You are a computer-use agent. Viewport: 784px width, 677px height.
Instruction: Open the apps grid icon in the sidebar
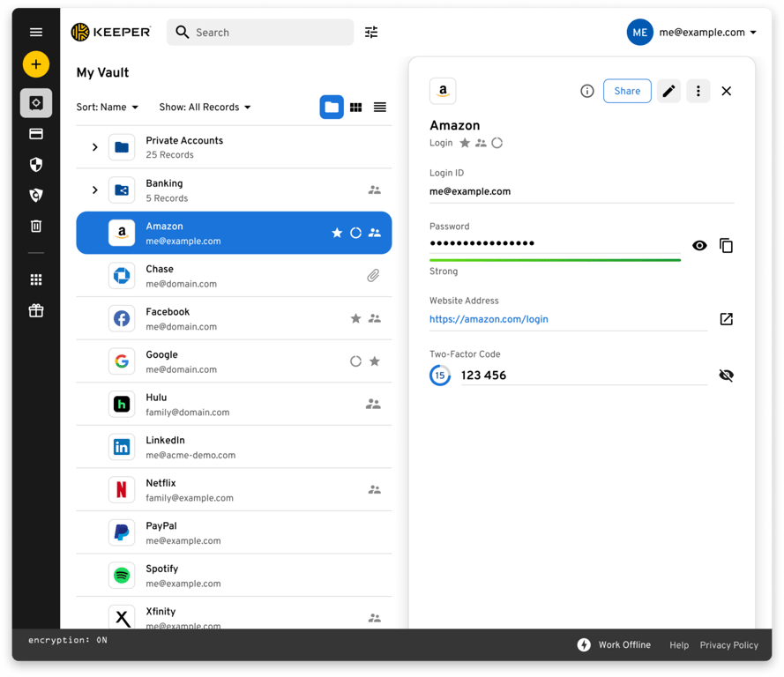36,279
